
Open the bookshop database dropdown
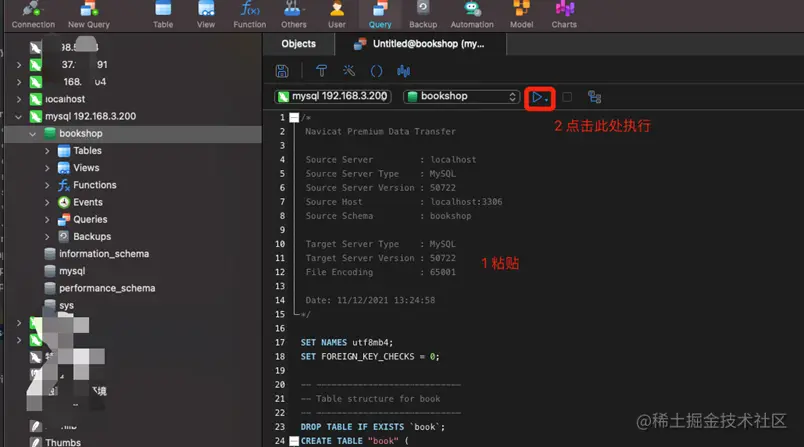(x=461, y=96)
